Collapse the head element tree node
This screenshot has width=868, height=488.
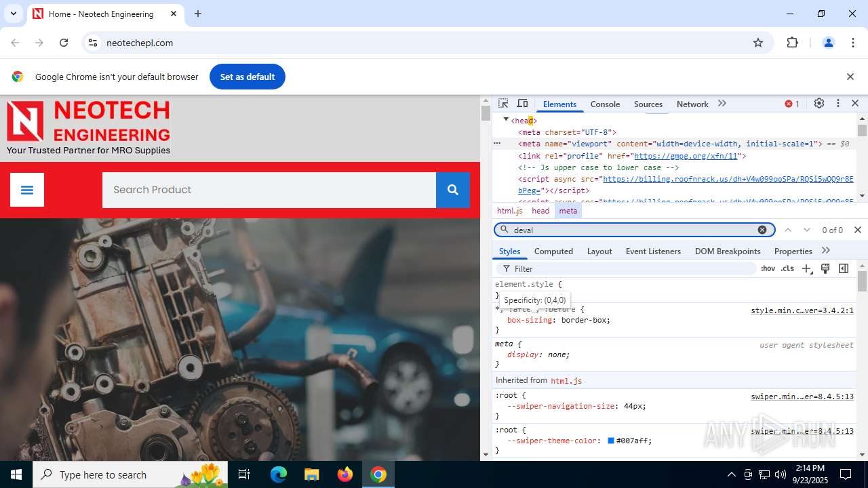click(x=506, y=120)
